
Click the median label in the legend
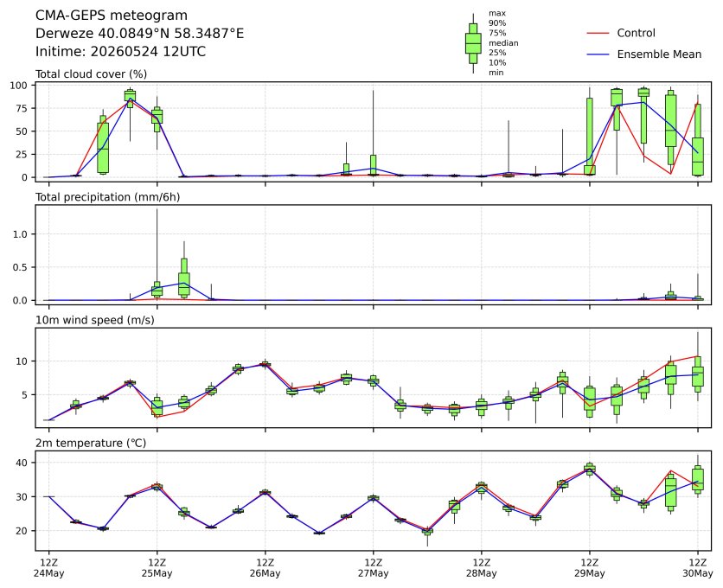[x=503, y=43]
